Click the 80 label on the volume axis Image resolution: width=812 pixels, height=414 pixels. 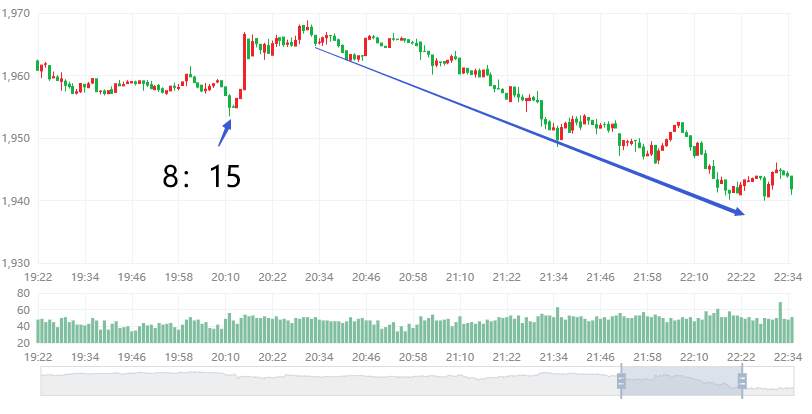(24, 294)
